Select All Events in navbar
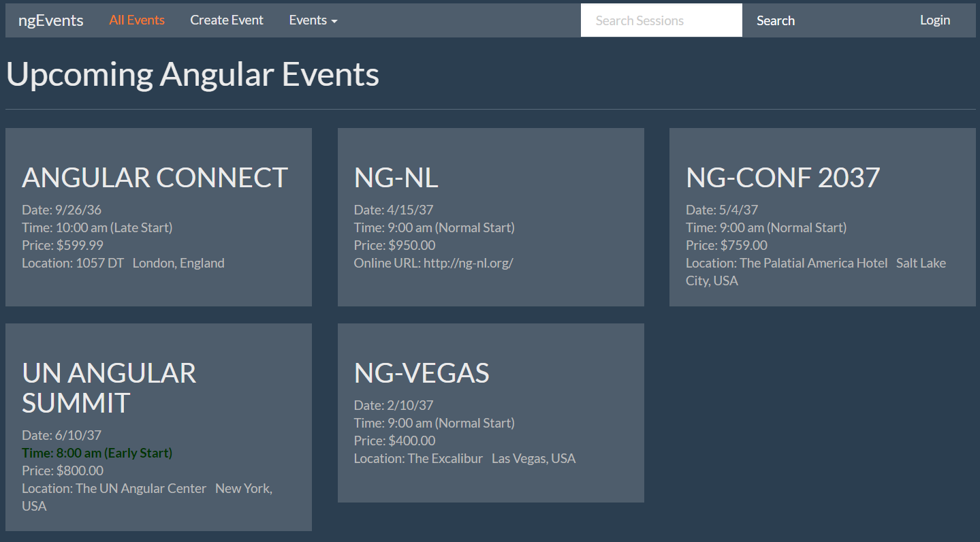 coord(137,20)
